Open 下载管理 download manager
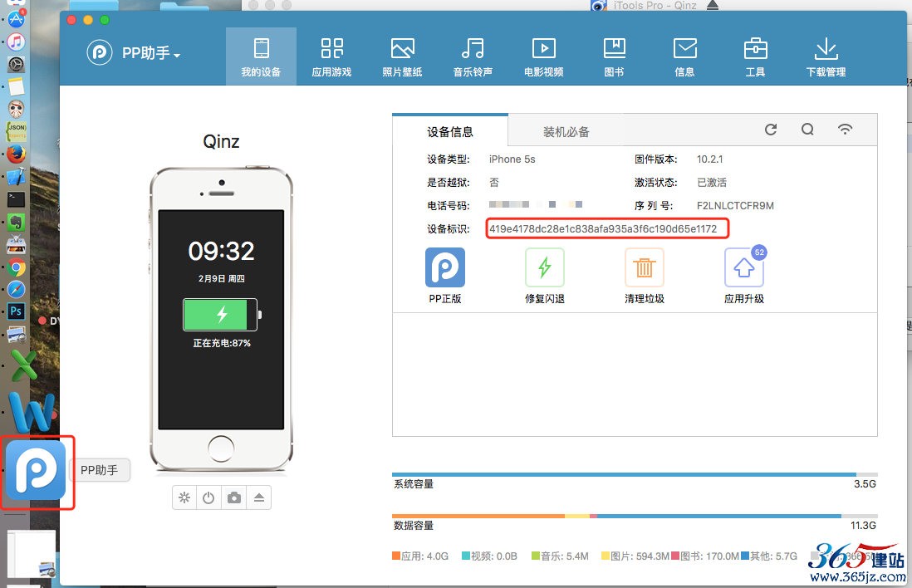 tap(826, 56)
